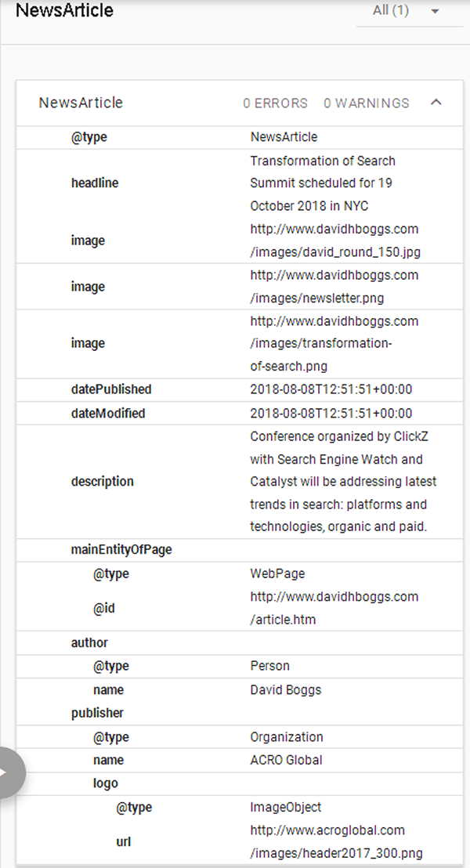Open the acroglobal header2017_300.png URL
Viewport: 470px width, 868px height.
coord(336,841)
